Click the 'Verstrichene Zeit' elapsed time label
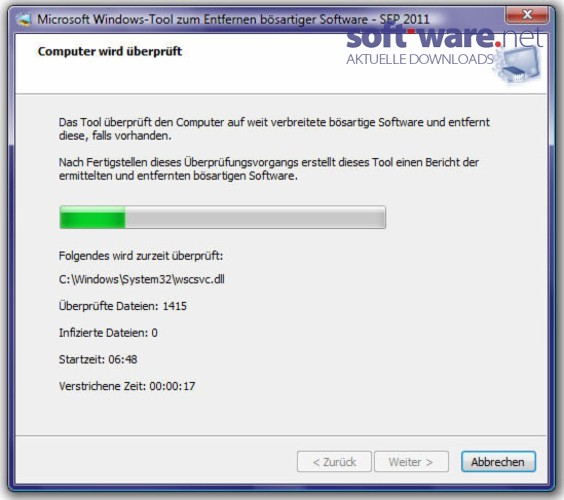Screen dimensions: 564x500 point(127,386)
